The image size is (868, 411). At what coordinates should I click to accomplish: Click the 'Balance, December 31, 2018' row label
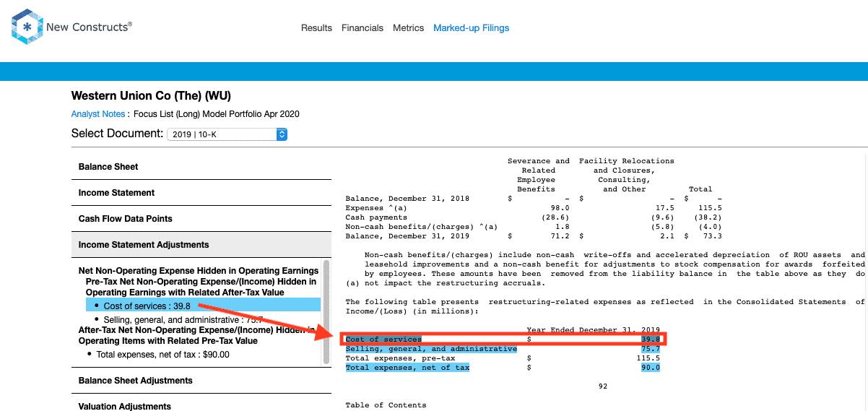pos(407,199)
